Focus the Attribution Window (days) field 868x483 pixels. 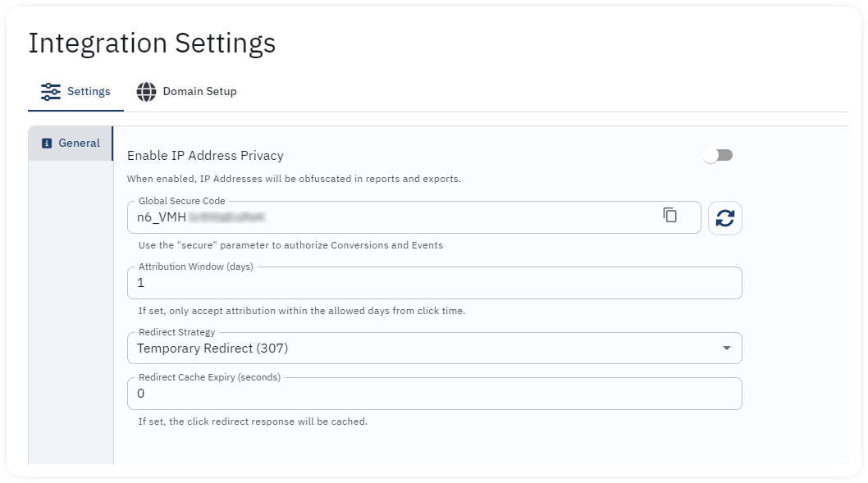(x=435, y=283)
